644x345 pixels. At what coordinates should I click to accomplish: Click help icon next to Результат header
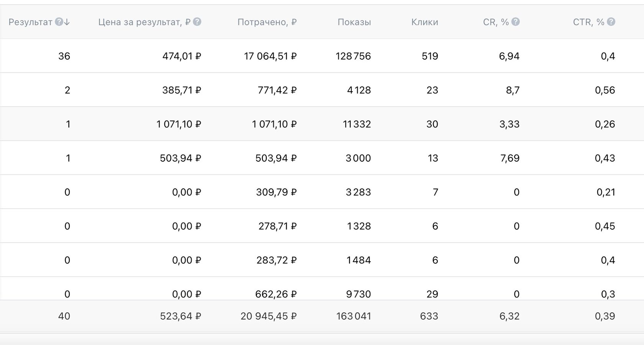tap(59, 22)
